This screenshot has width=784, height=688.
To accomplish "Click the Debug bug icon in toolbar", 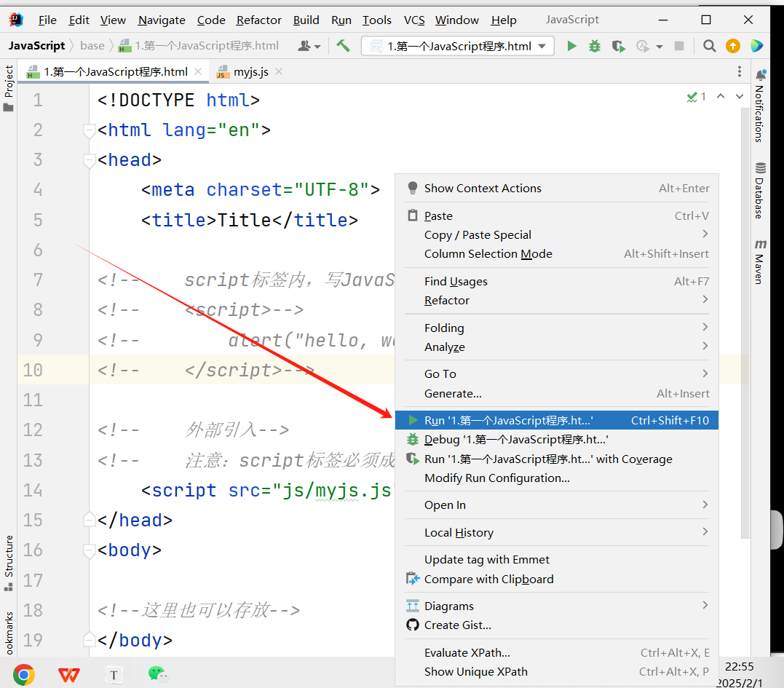I will click(595, 47).
